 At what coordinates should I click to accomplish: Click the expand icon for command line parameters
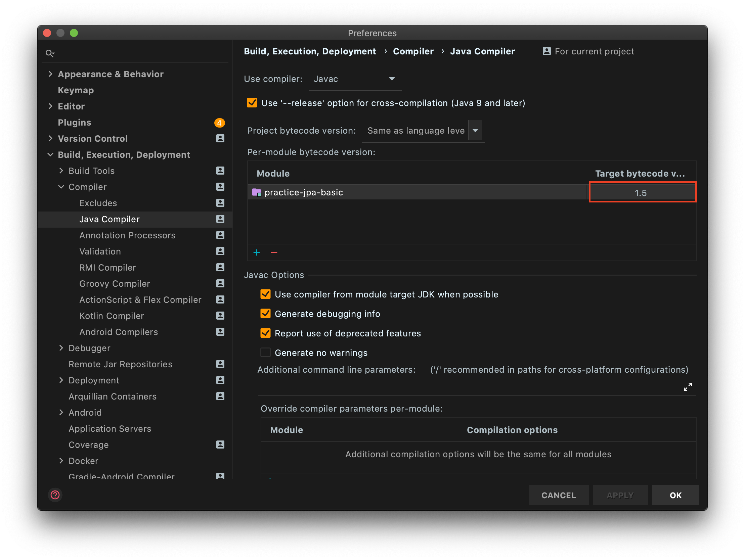(x=688, y=386)
